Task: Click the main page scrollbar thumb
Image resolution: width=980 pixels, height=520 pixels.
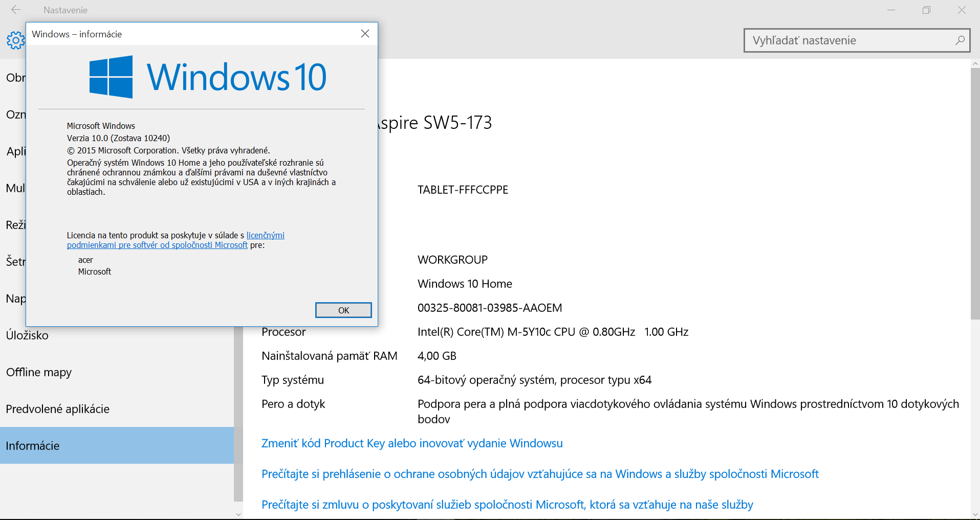Action: pyautogui.click(x=975, y=194)
